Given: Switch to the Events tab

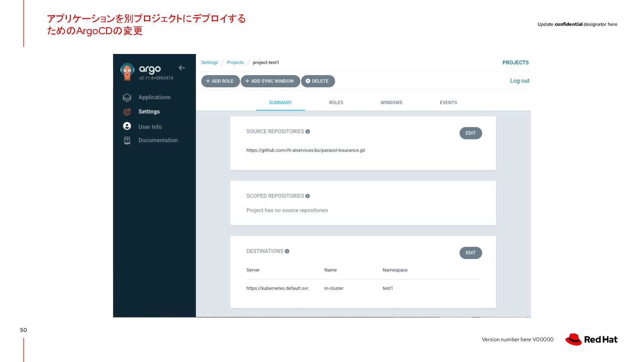Looking at the screenshot, I should coord(448,103).
